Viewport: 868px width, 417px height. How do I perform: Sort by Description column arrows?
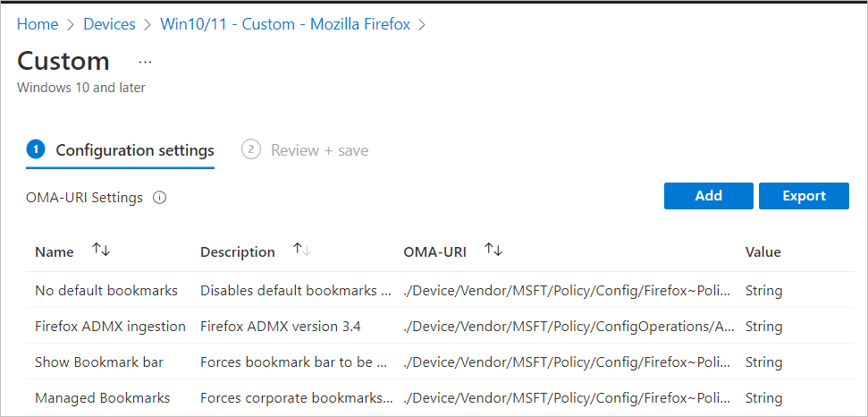coord(302,251)
